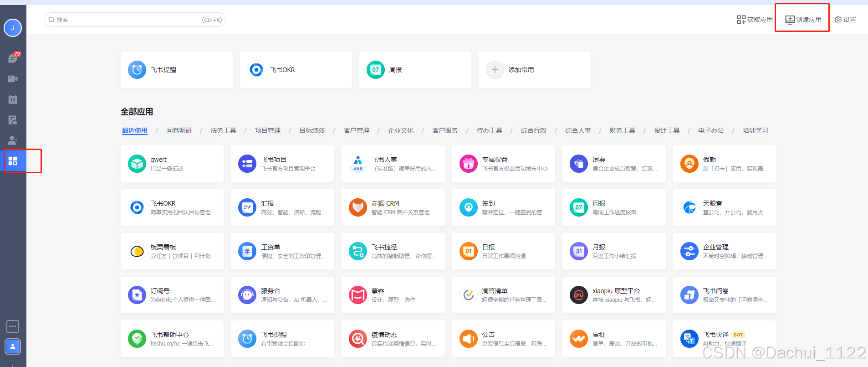Open the 公告 megaphone icon
This screenshot has height=367, width=868.
coord(469,339)
